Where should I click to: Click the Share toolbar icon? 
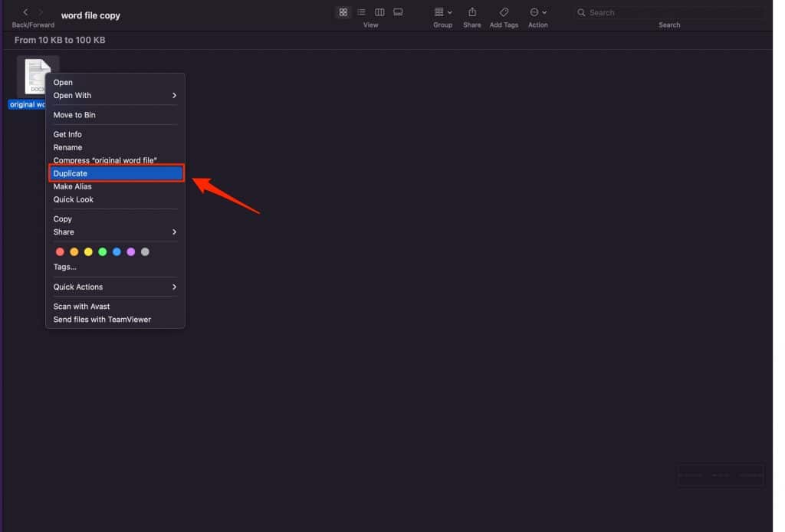472,12
